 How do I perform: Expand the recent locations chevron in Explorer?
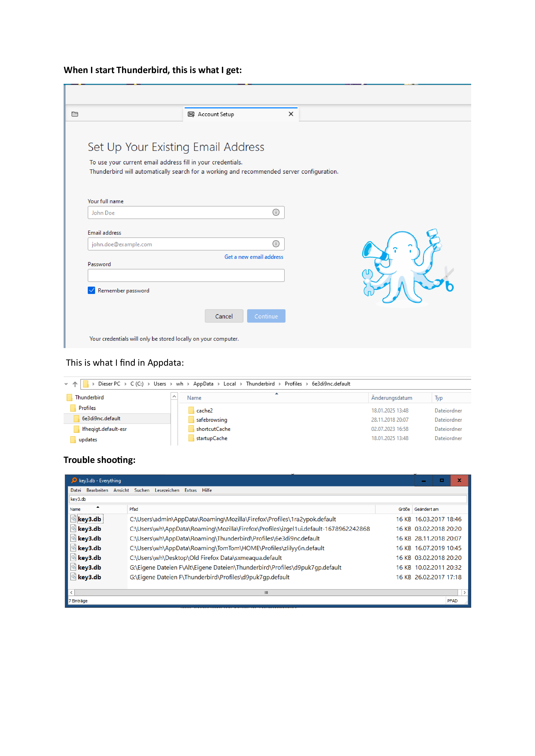click(66, 384)
